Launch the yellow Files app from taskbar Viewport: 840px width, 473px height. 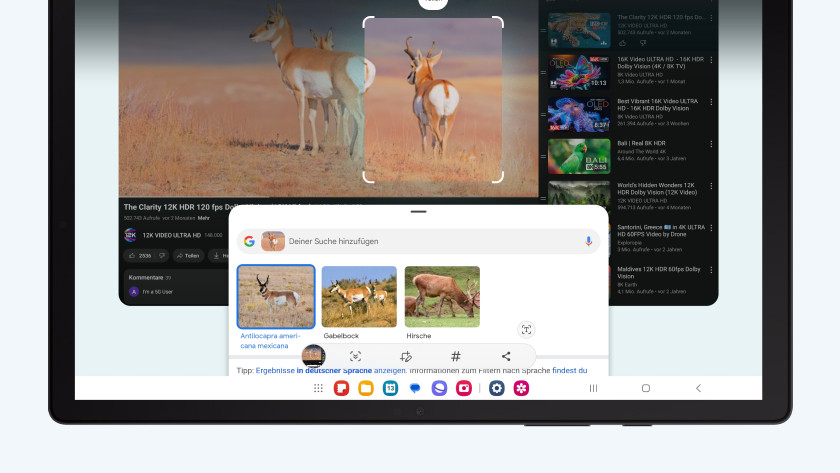pyautogui.click(x=366, y=388)
